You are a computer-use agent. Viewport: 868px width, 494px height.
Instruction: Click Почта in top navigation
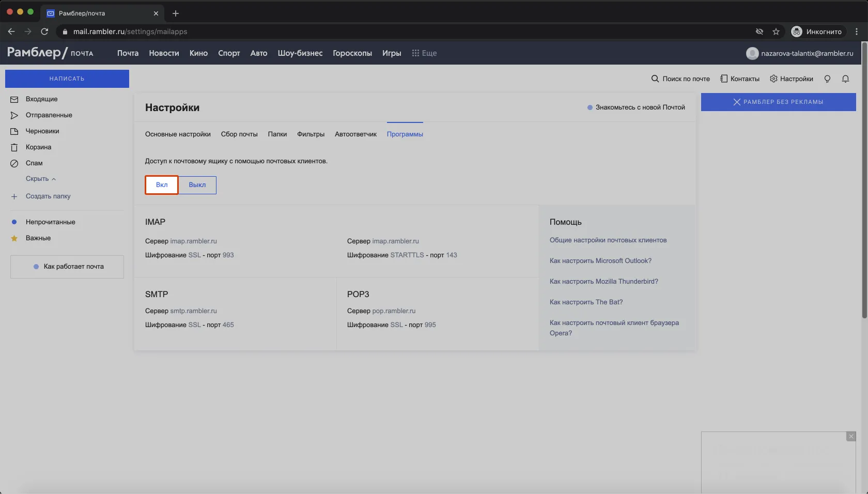click(x=128, y=53)
